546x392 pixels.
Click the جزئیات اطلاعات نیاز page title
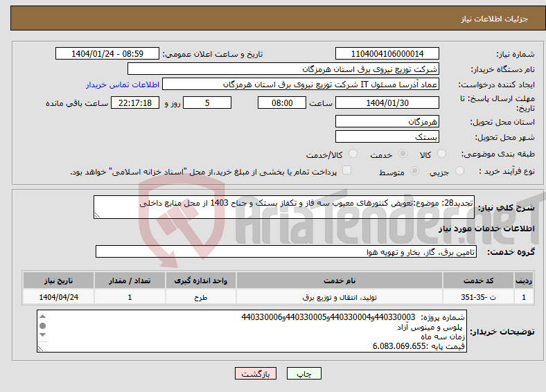click(495, 19)
